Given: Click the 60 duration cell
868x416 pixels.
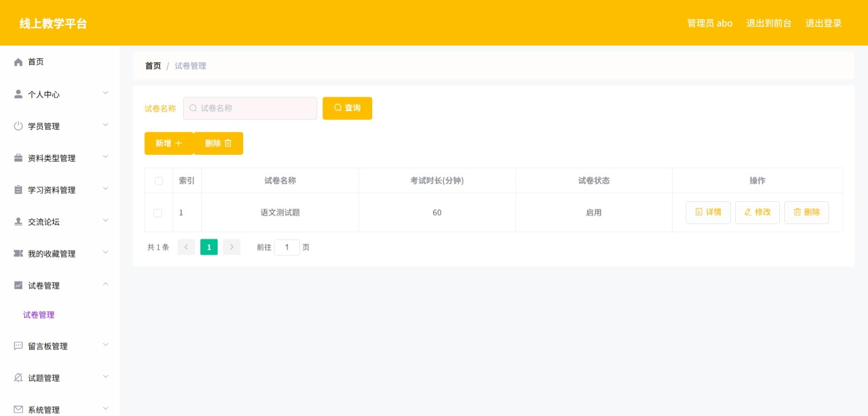Looking at the screenshot, I should coord(437,212).
